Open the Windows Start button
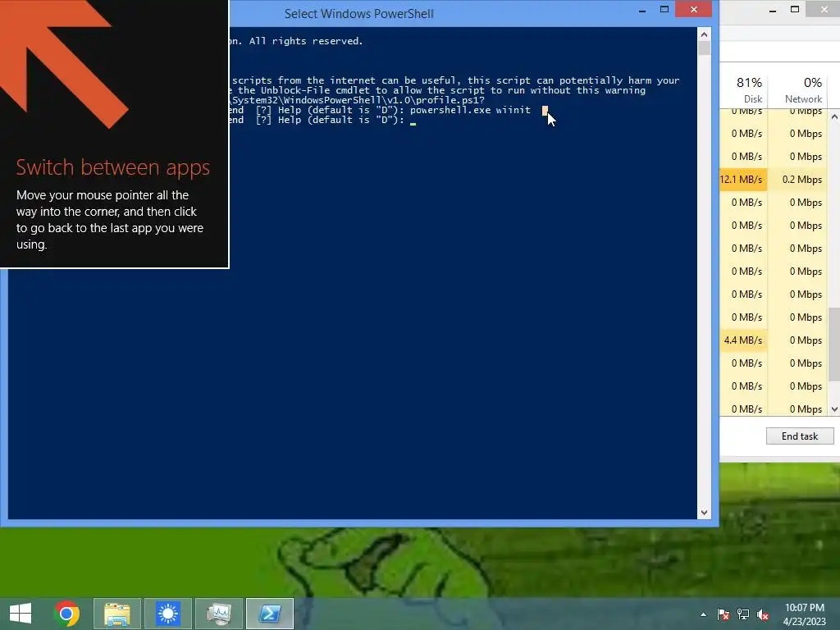The width and height of the screenshot is (840, 630). click(x=21, y=614)
